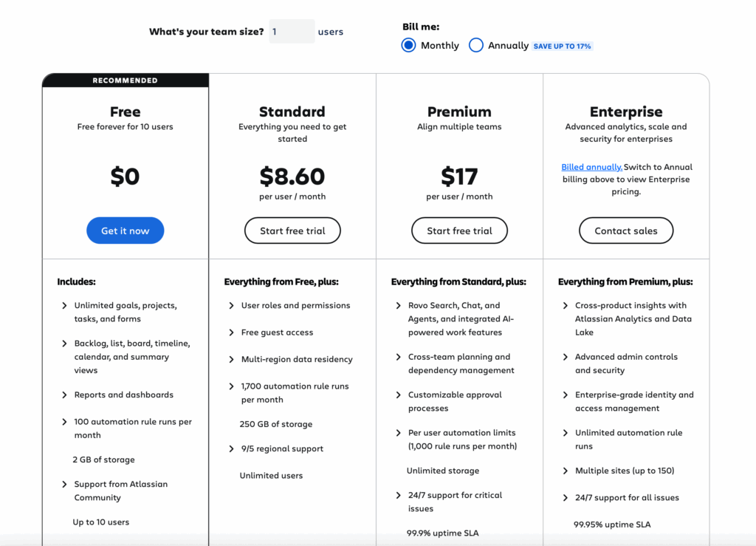Expand User roles and permissions chevron
The image size is (756, 546).
[231, 305]
